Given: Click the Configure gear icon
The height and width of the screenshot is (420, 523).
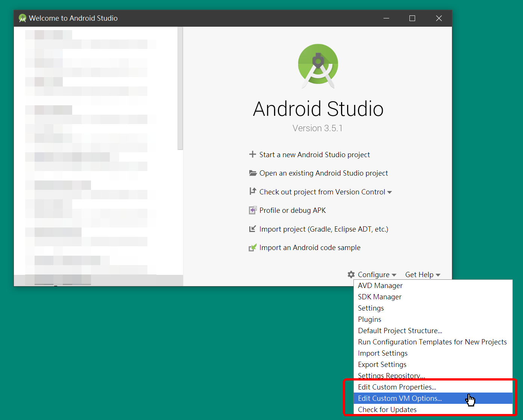Looking at the screenshot, I should pos(351,274).
